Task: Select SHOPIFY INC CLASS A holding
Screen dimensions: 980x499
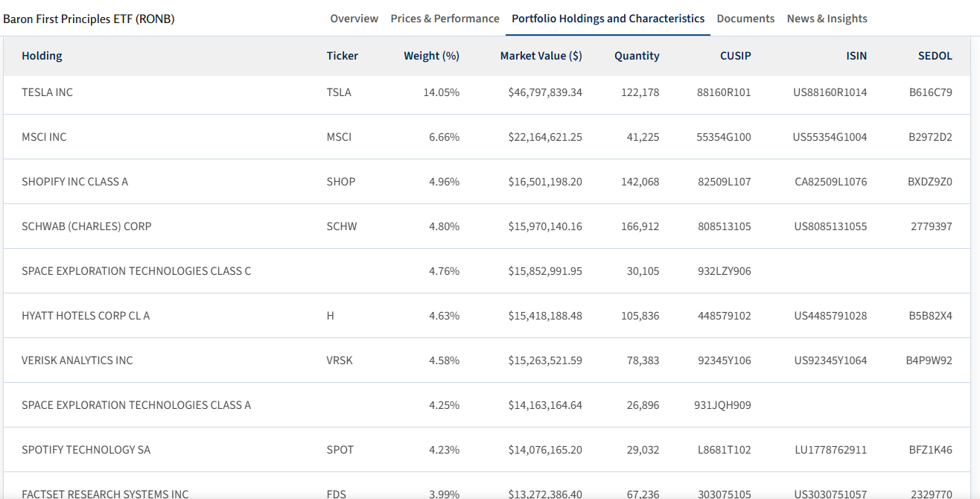Action: click(74, 182)
